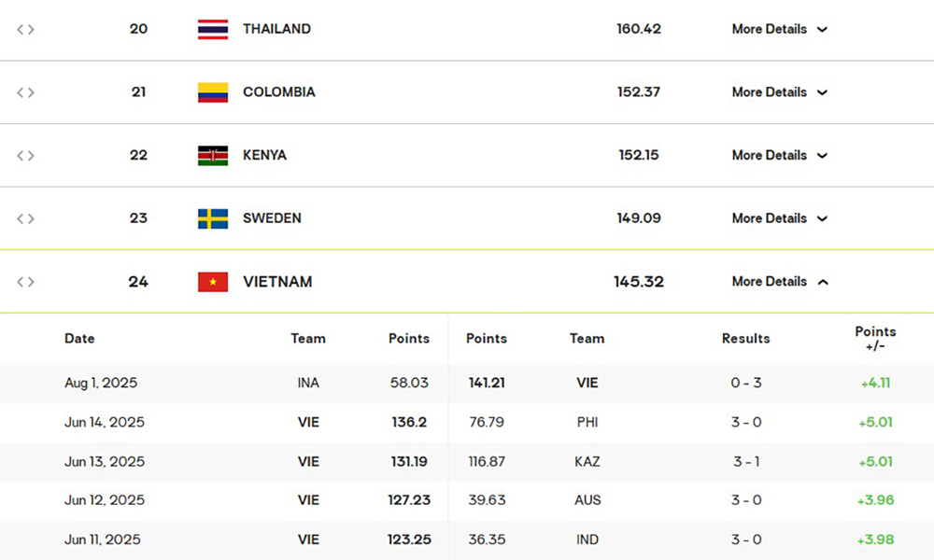Select the Results column header
Viewport: 934px width, 560px height.
745,338
